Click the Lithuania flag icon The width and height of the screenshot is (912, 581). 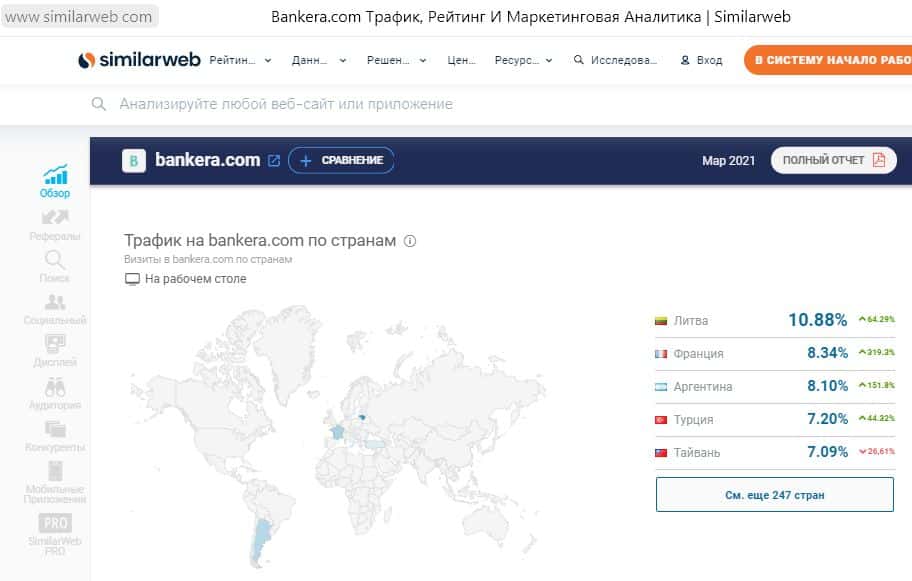661,320
